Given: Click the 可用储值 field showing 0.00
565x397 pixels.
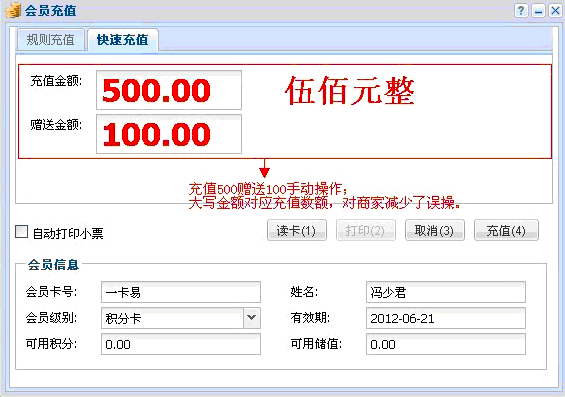Looking at the screenshot, I should 446,344.
